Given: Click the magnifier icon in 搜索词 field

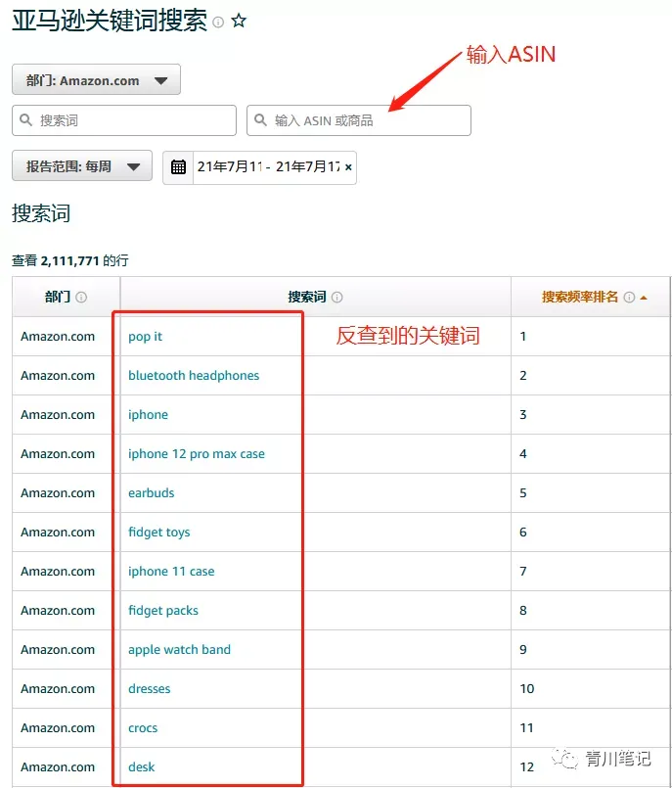Looking at the screenshot, I should (x=25, y=119).
